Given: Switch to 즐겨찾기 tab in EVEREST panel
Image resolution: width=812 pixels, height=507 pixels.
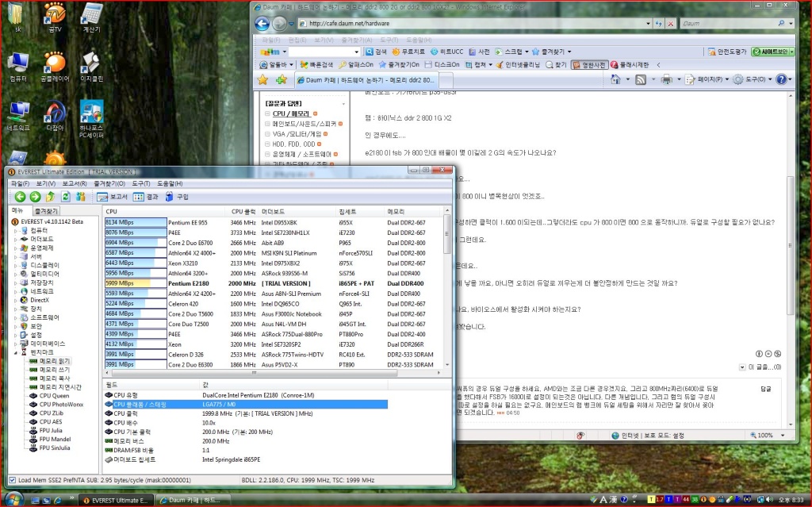Looking at the screenshot, I should (46, 211).
